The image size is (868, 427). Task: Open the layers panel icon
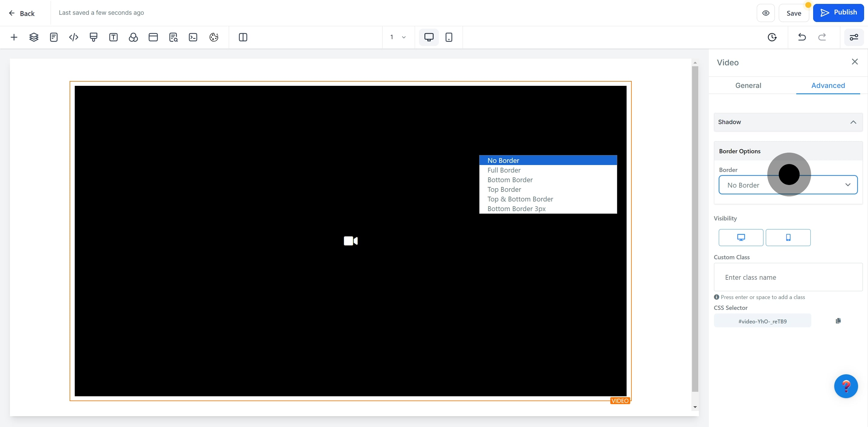pos(34,37)
